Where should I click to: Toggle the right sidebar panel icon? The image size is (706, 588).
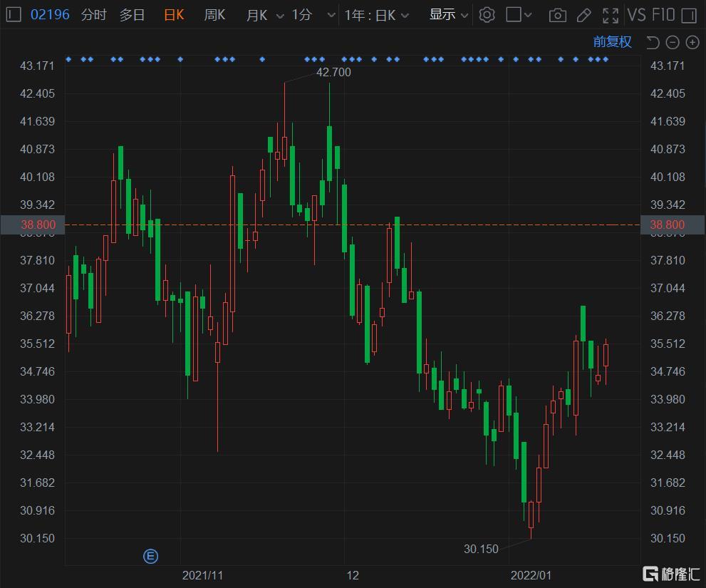click(689, 16)
